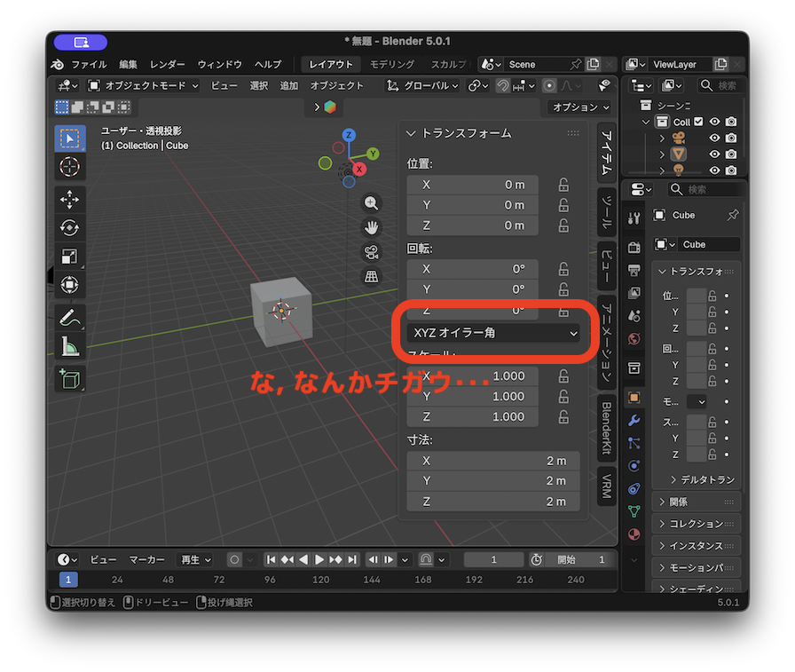
Task: Open Particles properties tab icon
Action: (x=634, y=443)
